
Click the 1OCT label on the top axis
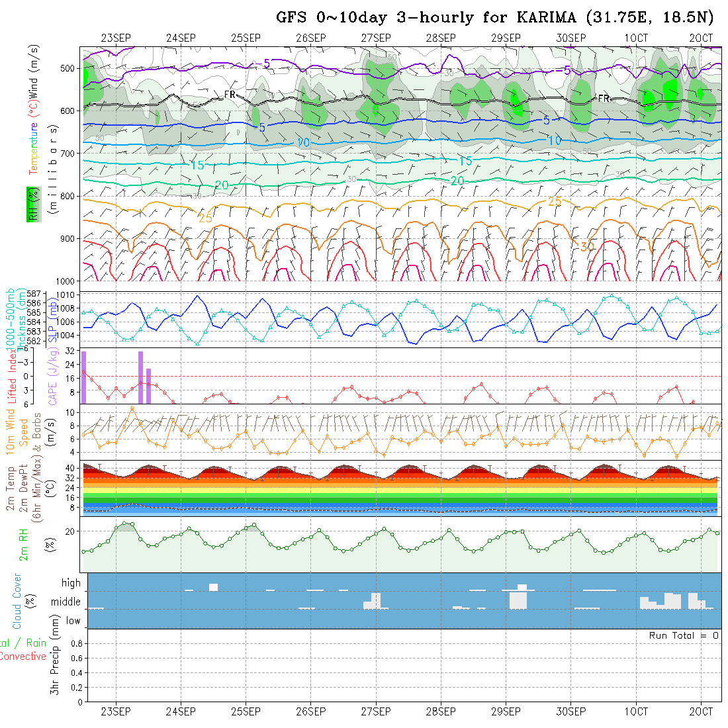tap(635, 38)
